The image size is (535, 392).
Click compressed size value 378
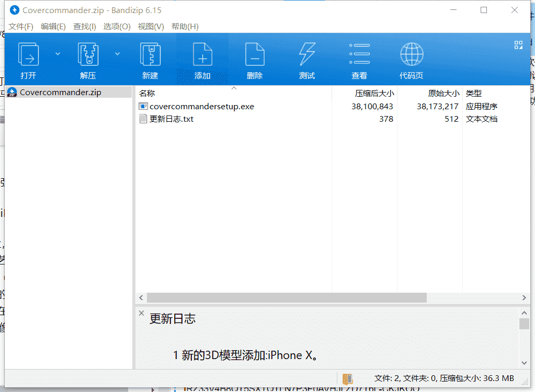click(386, 119)
